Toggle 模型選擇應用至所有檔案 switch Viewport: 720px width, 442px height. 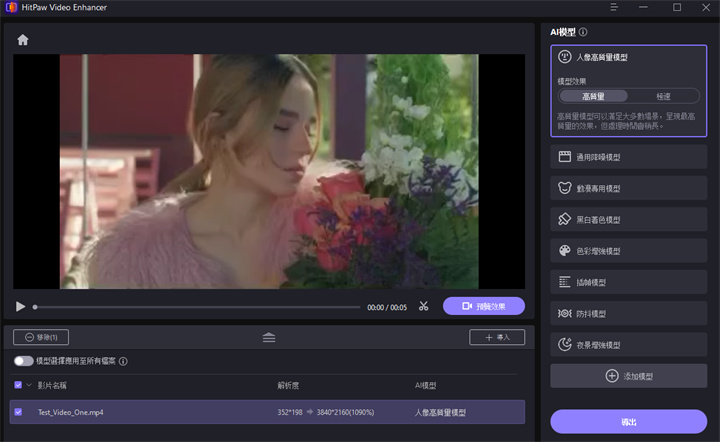[x=23, y=361]
